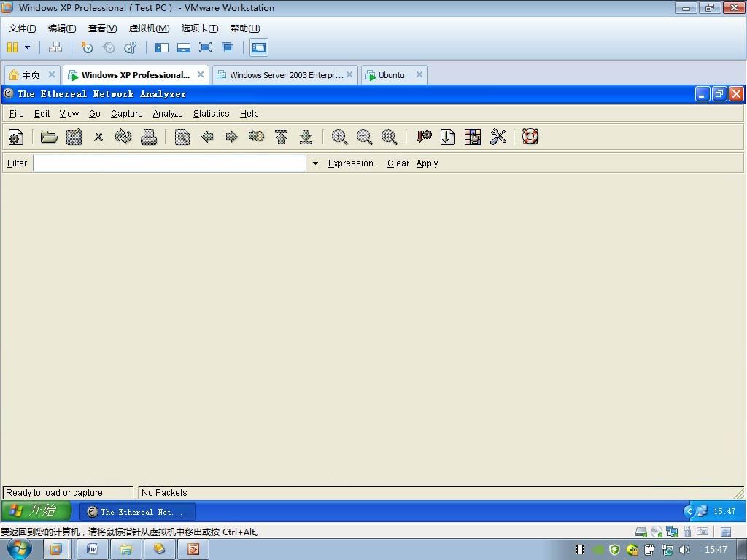The height and width of the screenshot is (560, 747).
Task: Zoom in with the plus magnifier
Action: [x=340, y=137]
